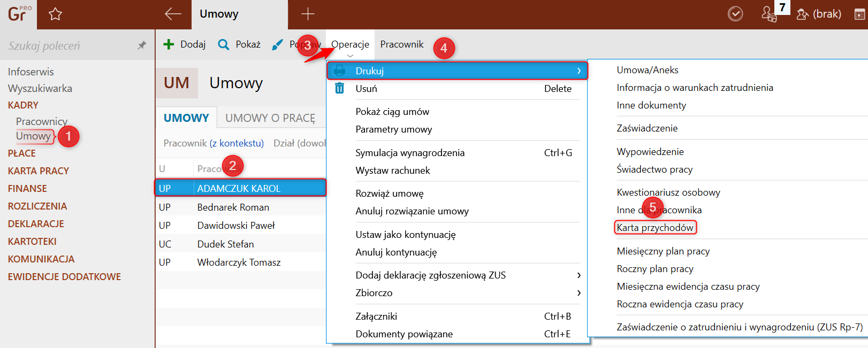Open Umowy under KADRY in sidebar
Image resolution: width=868 pixels, height=348 pixels.
(33, 136)
